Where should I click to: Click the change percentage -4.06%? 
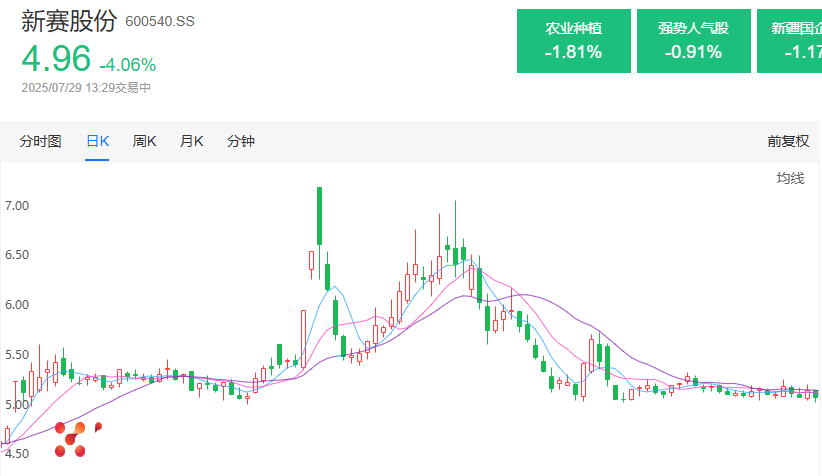[x=127, y=65]
